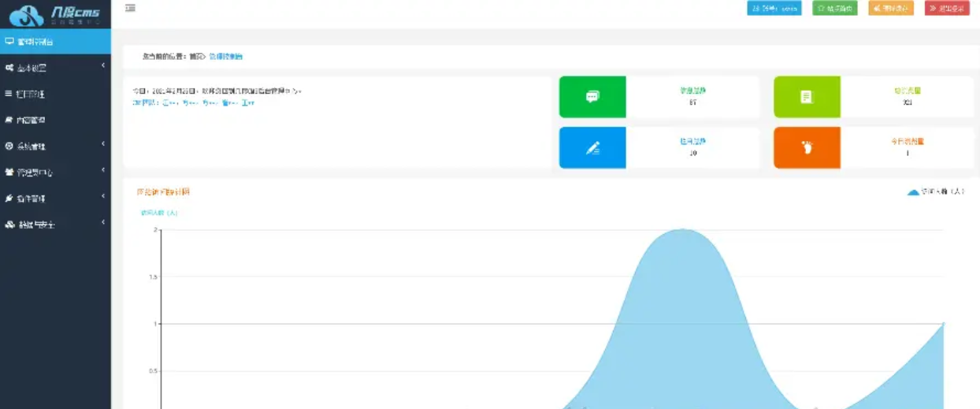Click the blue breadcrumb link for the control panel
Image resolution: width=980 pixels, height=409 pixels.
[226, 57]
